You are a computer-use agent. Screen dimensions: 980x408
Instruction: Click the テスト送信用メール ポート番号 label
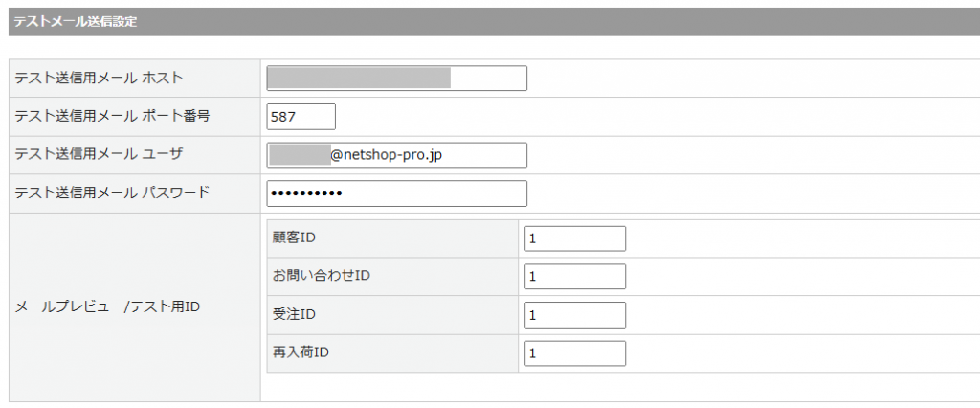pos(112,117)
